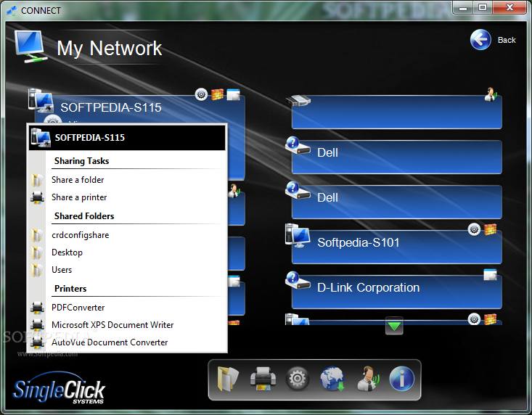Click gear icon on Softpedia-S101 card
Screen dimensions: 532x415
[475, 229]
